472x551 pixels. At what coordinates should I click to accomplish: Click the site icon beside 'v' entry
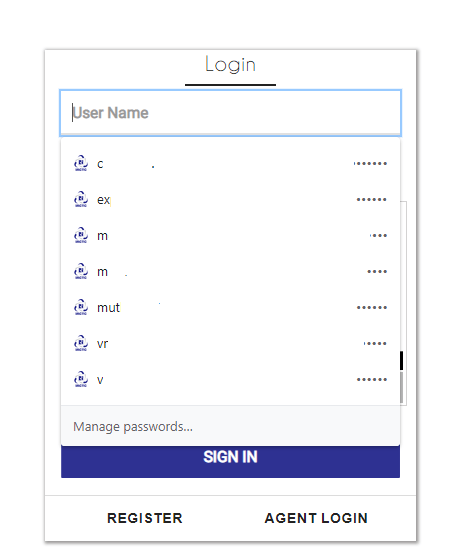coord(81,380)
